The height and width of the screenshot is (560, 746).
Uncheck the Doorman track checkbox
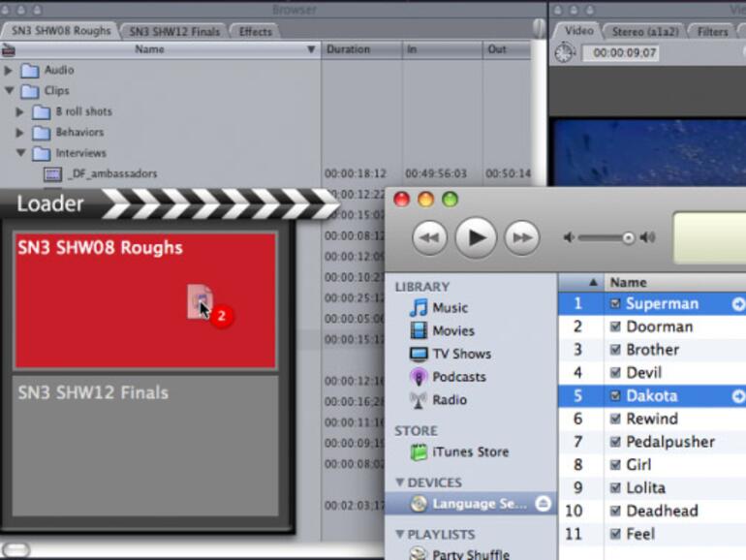click(615, 327)
